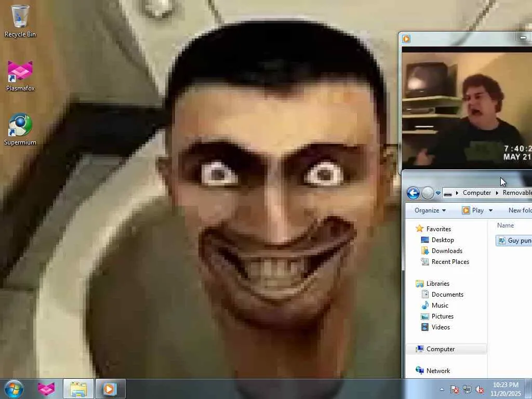
Task: Show hidden system tray icons arrow
Action: [x=442, y=390]
